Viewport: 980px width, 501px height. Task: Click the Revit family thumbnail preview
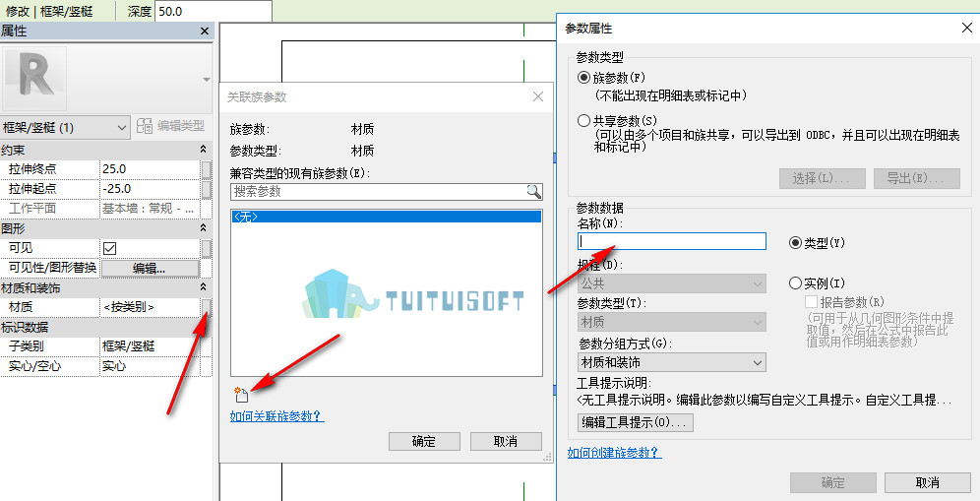[x=35, y=78]
